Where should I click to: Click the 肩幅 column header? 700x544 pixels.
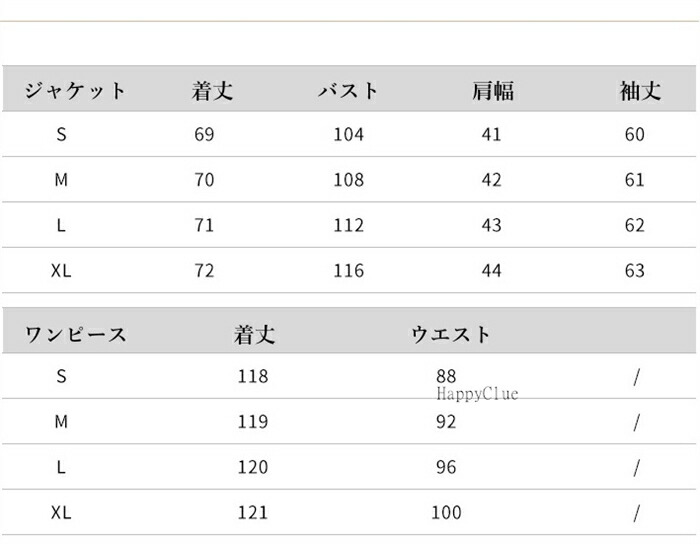(x=492, y=91)
